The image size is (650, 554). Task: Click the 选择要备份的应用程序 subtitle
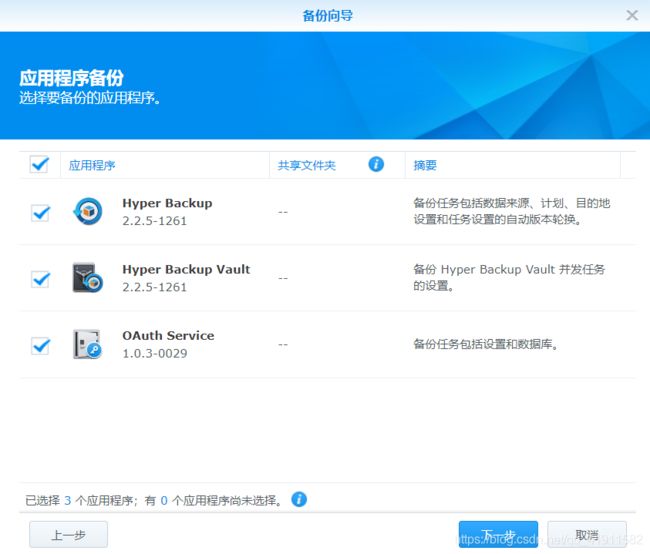[x=90, y=98]
